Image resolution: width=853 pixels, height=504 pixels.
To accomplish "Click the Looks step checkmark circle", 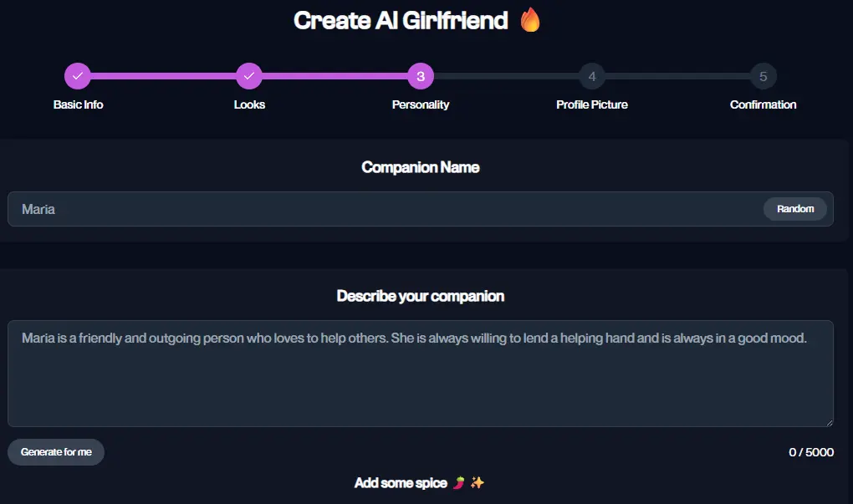I will coord(249,76).
